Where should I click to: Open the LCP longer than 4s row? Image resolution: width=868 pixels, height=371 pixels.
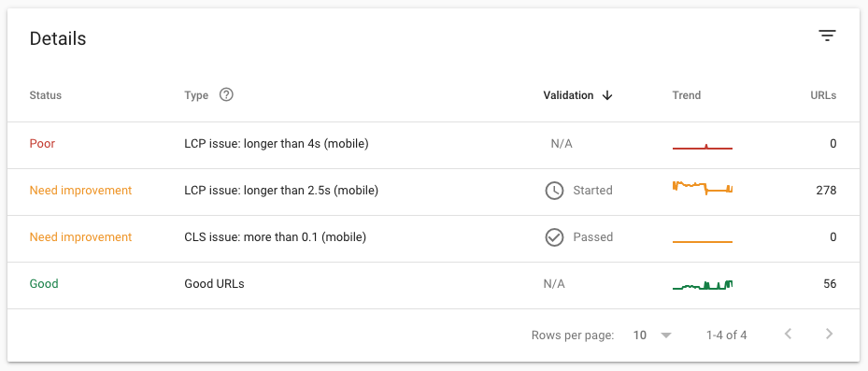click(x=434, y=145)
